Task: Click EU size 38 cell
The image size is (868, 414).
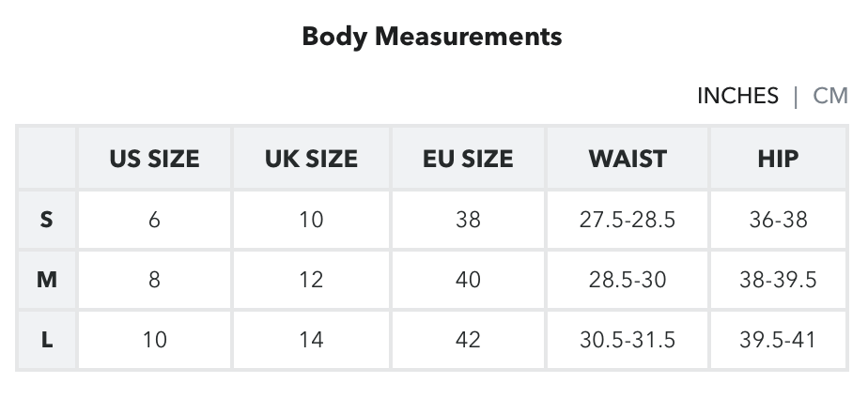Action: pos(468,220)
